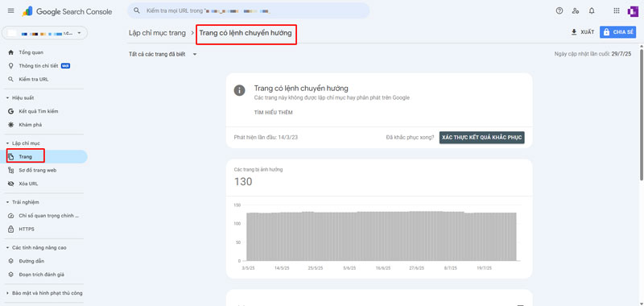Screen dimensions: 644x306
Task: Click the Xóa URL crossed-eye icon
Action: point(11,184)
